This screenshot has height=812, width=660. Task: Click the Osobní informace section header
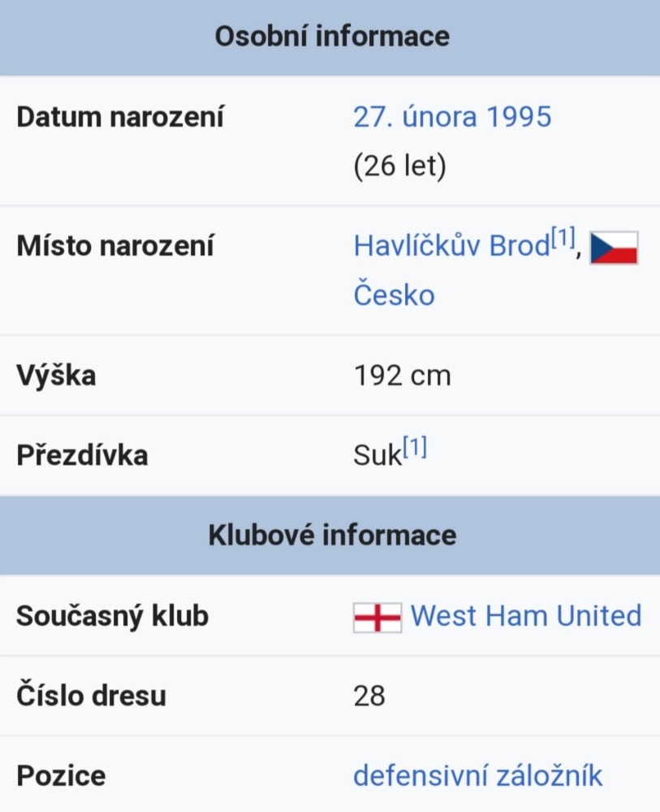tap(330, 37)
